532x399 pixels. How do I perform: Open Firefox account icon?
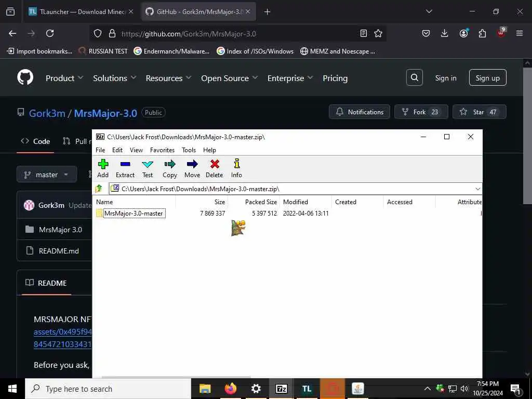463,33
